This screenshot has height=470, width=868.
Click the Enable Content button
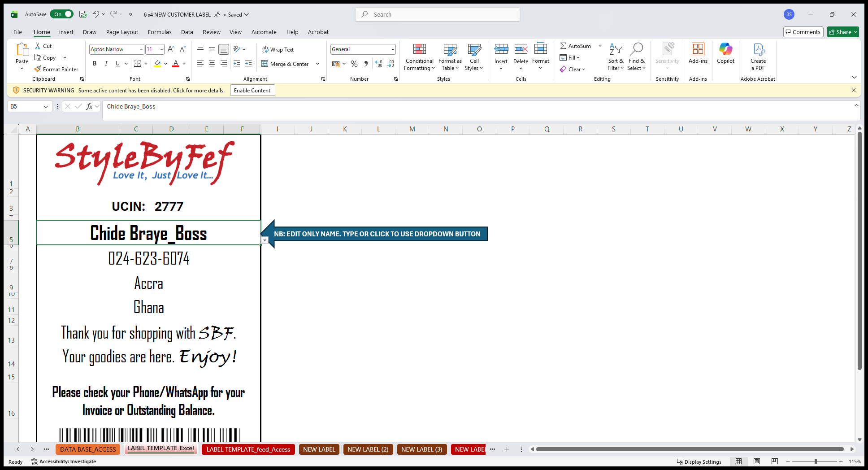(x=252, y=91)
